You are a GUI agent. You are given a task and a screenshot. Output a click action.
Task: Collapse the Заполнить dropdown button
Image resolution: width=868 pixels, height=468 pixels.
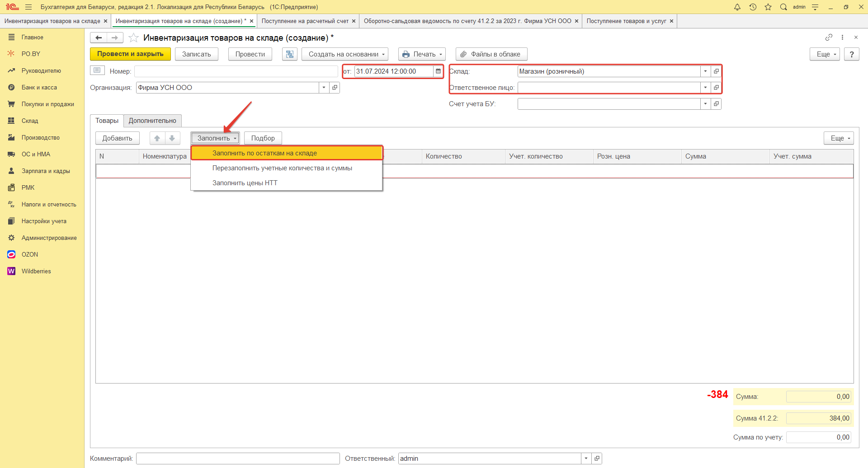pyautogui.click(x=215, y=138)
